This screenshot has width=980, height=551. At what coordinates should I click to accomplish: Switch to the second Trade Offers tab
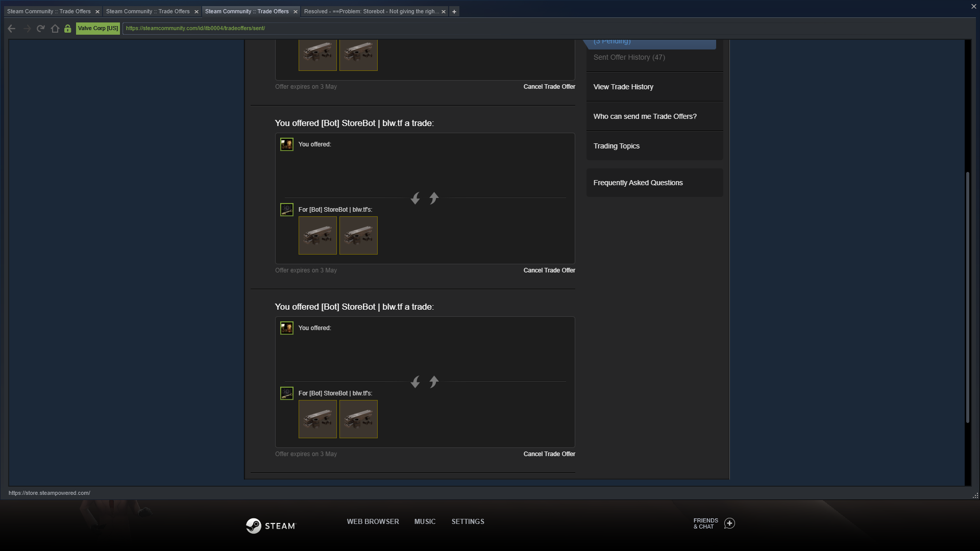click(x=148, y=11)
